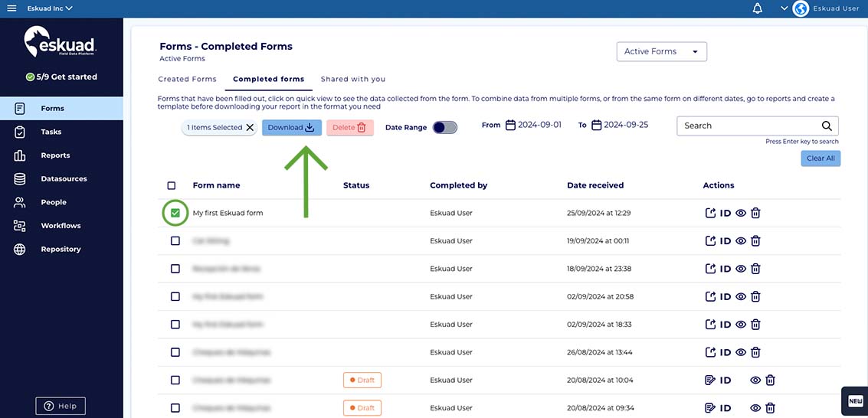Screen dimensions: 868x418
Task: Toggle the Date Range switch
Action: pyautogui.click(x=444, y=128)
